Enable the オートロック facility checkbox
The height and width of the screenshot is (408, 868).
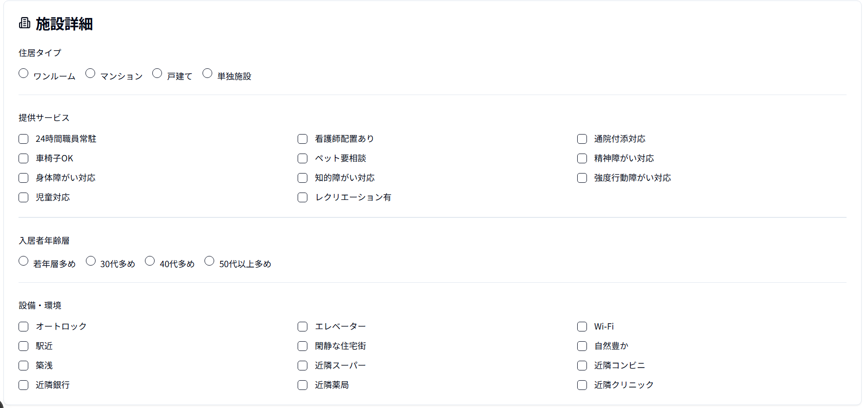(x=23, y=326)
